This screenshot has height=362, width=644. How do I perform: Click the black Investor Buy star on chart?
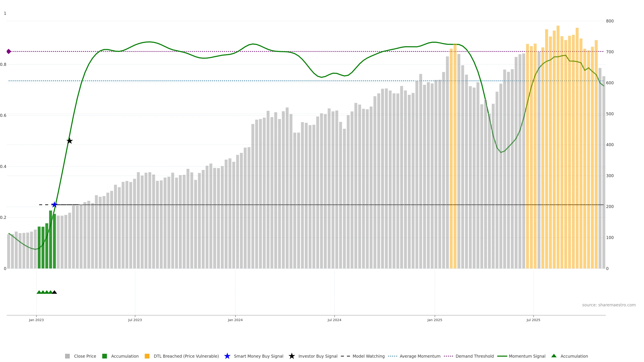[69, 141]
